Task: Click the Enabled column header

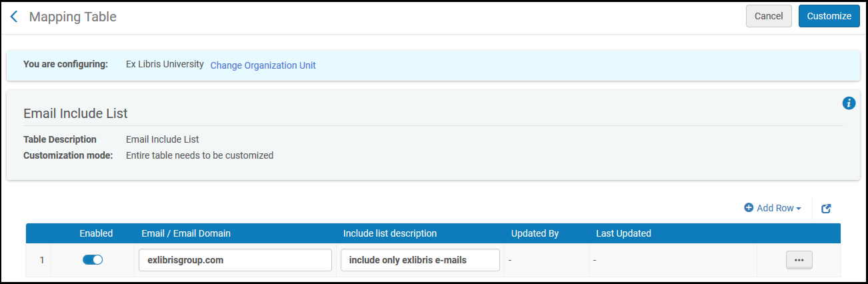Action: pos(96,233)
